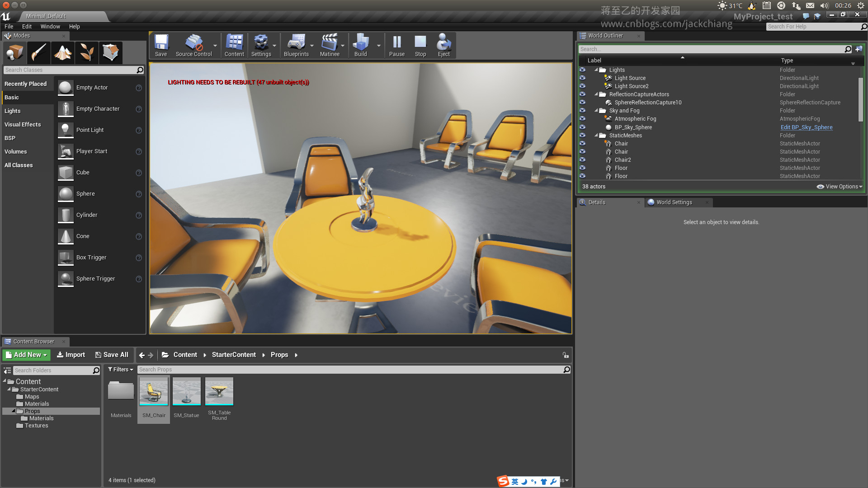Open the Filters dropdown in Content Browser
Viewport: 868px width, 488px height.
(120, 370)
